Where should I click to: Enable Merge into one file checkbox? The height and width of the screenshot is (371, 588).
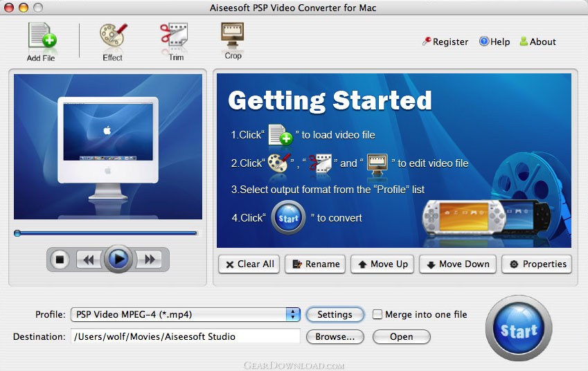click(377, 314)
